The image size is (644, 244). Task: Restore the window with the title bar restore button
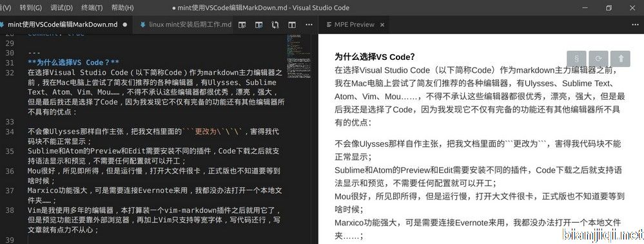click(x=609, y=8)
